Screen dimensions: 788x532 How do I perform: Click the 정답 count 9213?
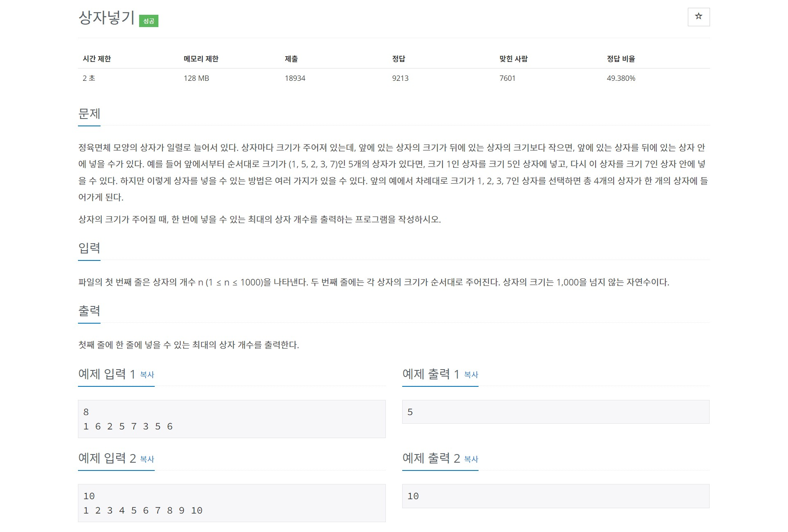pos(400,78)
